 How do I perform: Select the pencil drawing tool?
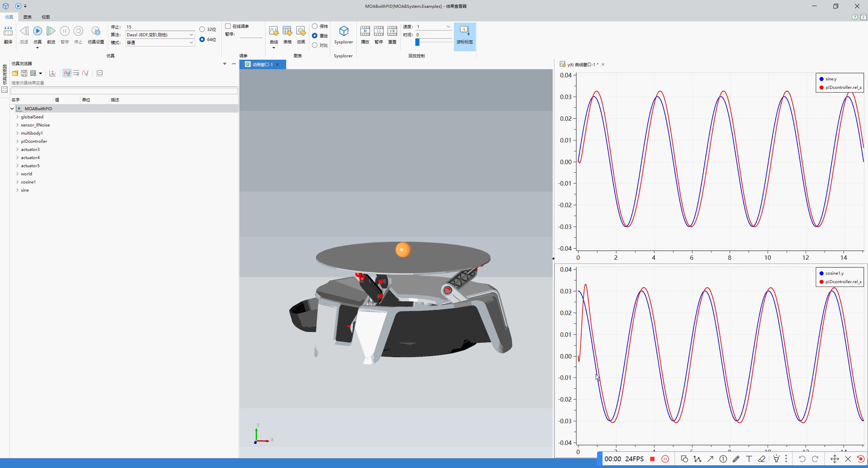(x=736, y=459)
